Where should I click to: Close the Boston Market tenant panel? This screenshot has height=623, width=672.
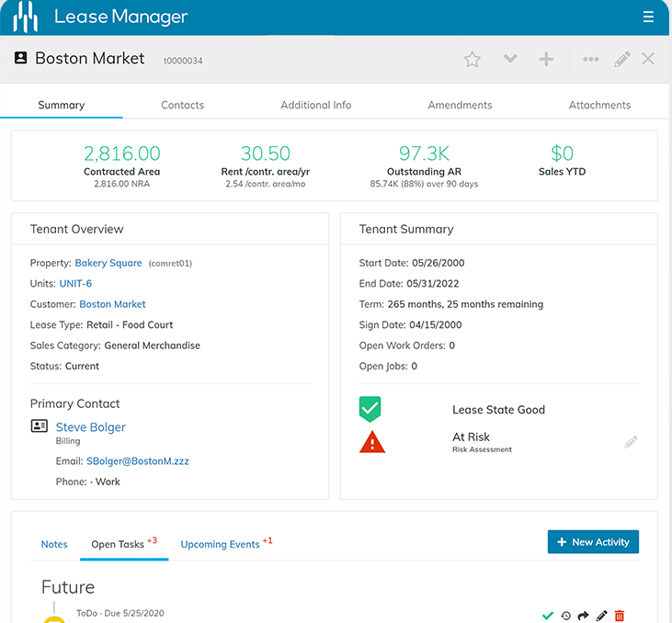coord(648,59)
